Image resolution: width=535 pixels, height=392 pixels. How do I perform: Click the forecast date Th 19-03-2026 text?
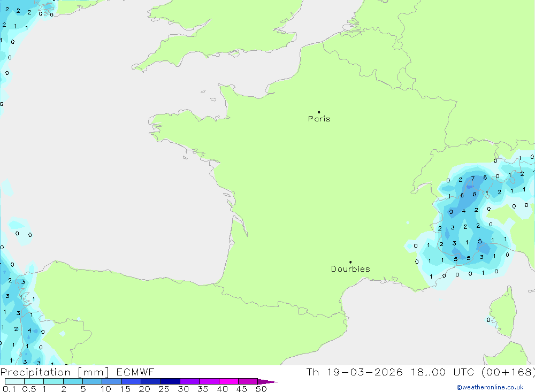click(354, 372)
